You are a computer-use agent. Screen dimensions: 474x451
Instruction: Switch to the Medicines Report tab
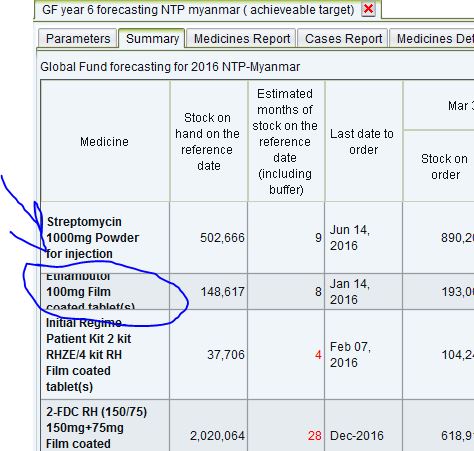(242, 39)
